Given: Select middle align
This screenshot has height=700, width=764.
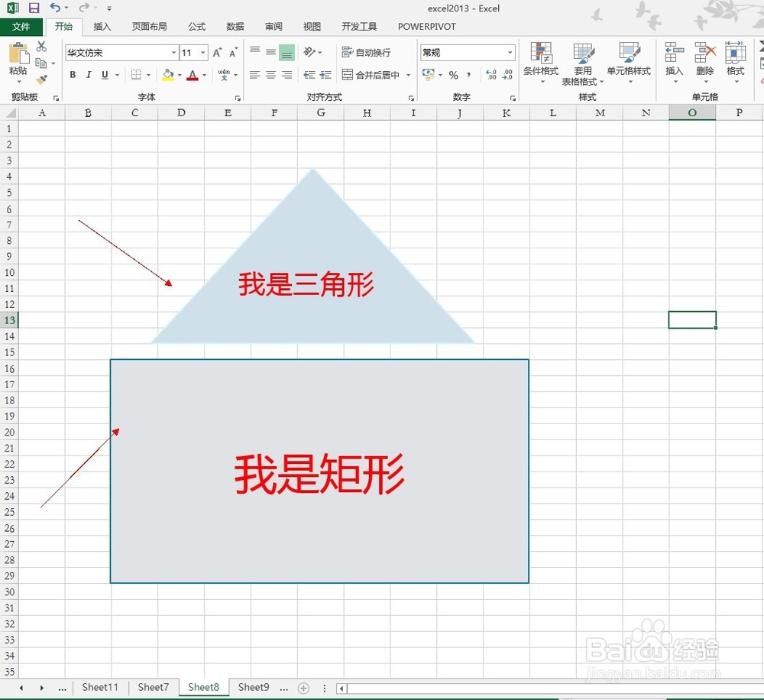Looking at the screenshot, I should [x=271, y=52].
